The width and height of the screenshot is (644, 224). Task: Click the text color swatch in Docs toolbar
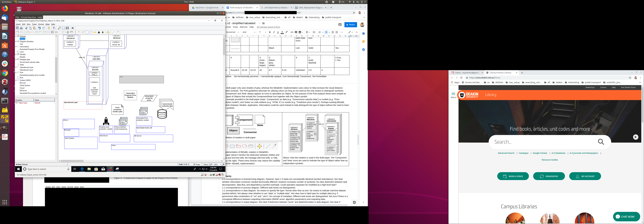point(282,32)
